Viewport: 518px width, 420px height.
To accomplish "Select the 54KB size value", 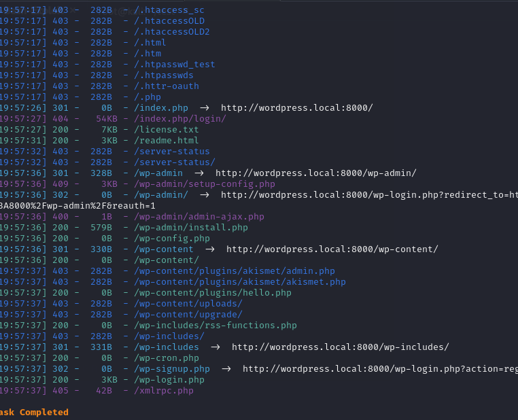I will click(x=107, y=119).
